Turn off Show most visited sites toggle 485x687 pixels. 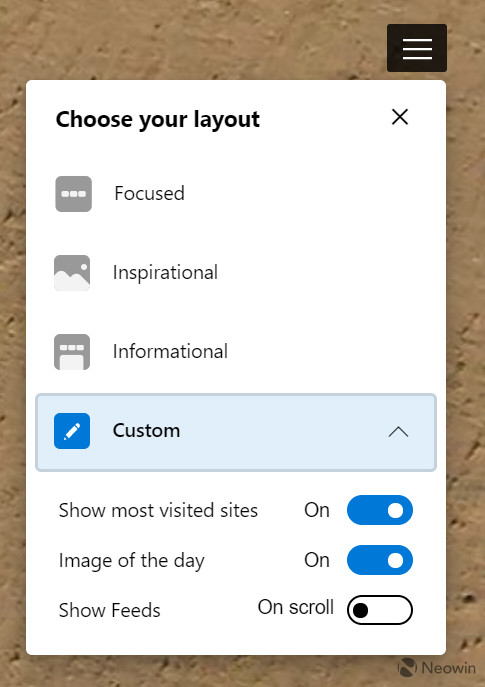tap(379, 510)
